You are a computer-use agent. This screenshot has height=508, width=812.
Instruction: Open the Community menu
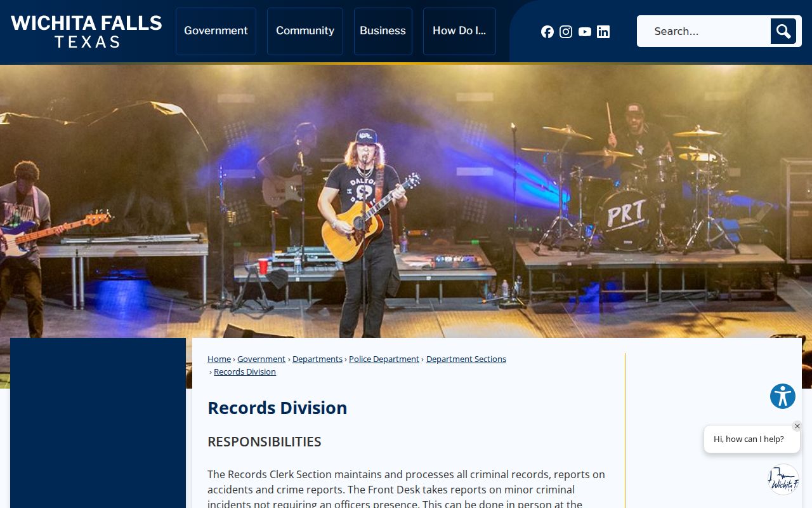click(x=305, y=31)
